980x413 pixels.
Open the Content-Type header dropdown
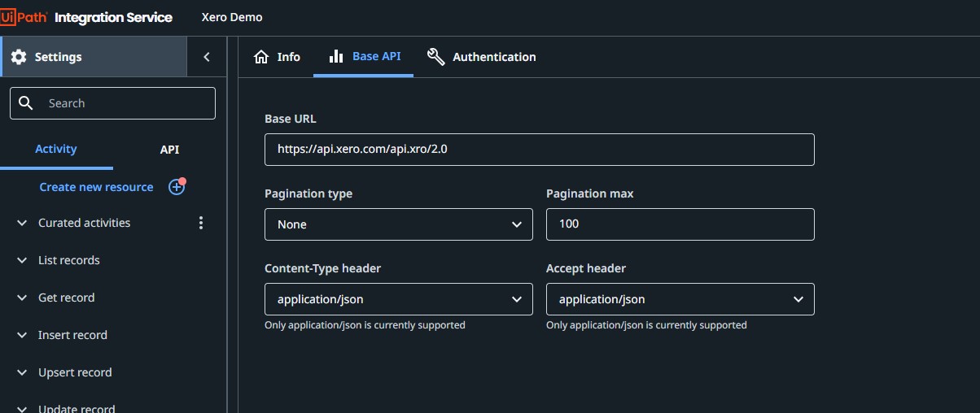399,299
